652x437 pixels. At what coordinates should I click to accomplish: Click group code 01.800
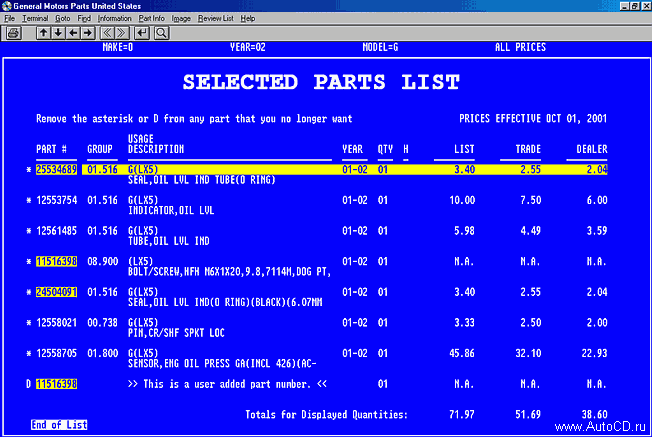102,353
